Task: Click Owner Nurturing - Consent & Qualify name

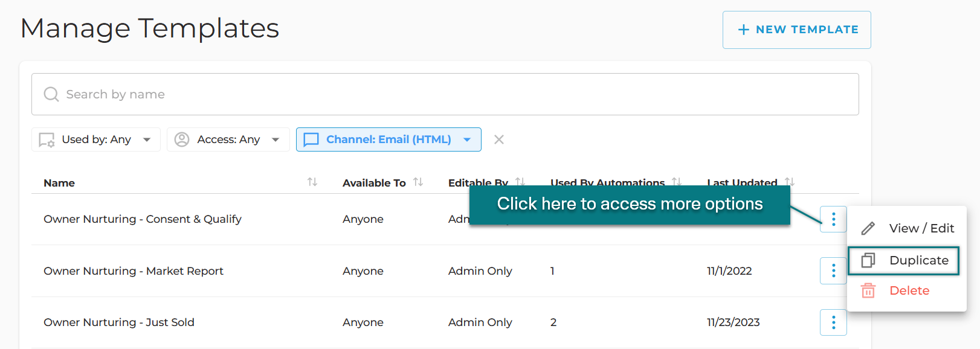Action: click(143, 219)
